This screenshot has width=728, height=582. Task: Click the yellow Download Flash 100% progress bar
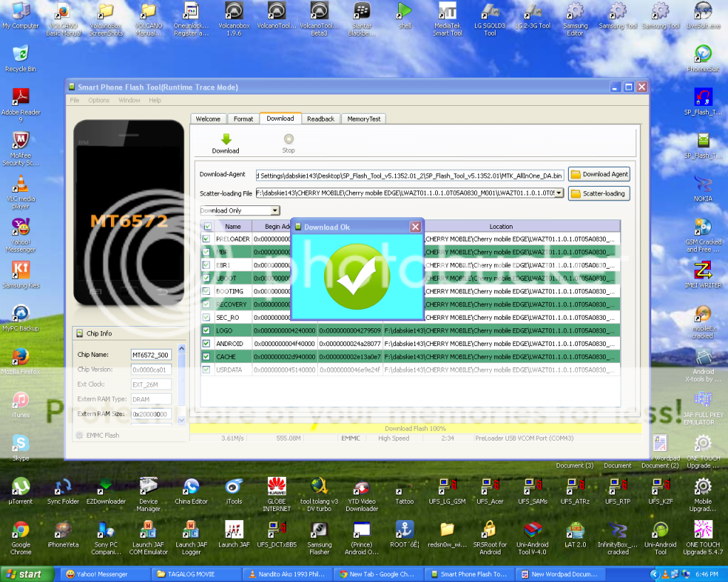[415, 429]
